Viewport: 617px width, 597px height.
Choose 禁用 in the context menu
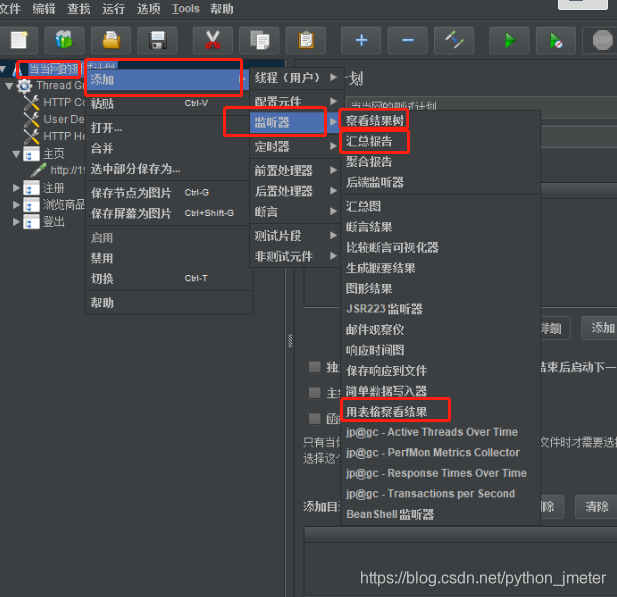pos(169,258)
